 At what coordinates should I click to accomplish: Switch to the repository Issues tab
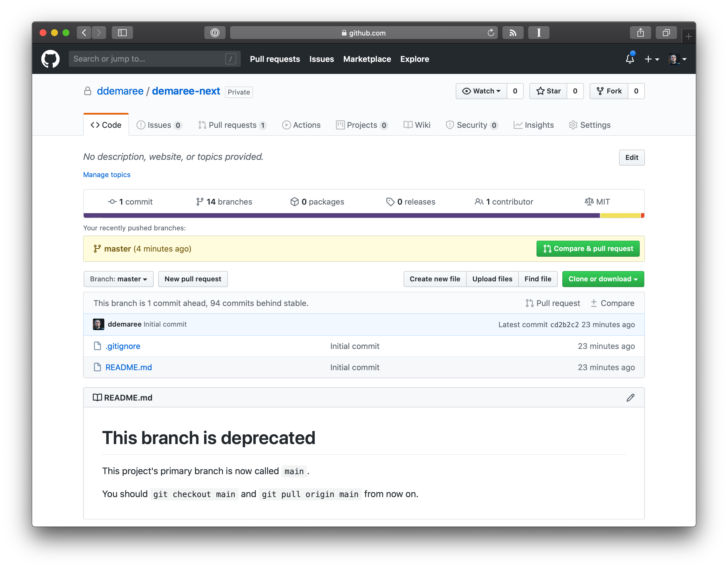pos(159,125)
